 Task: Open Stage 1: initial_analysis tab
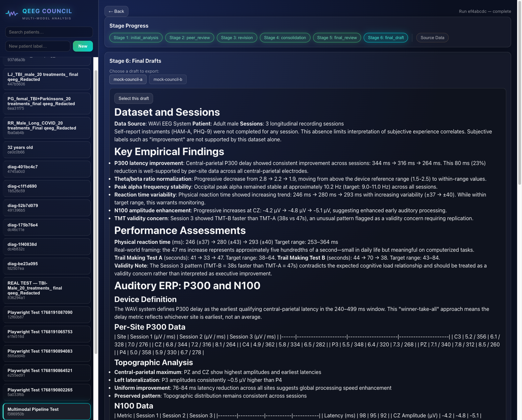136,38
